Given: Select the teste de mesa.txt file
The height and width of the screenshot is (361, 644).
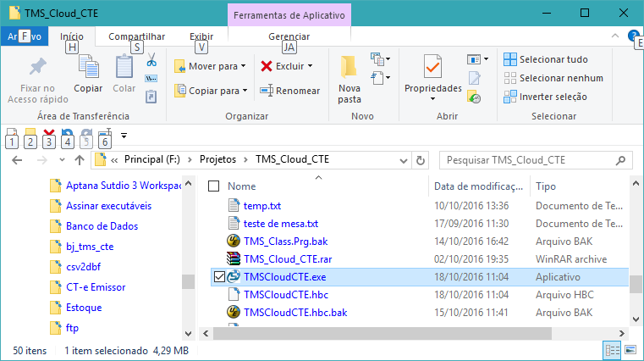Looking at the screenshot, I should [281, 224].
